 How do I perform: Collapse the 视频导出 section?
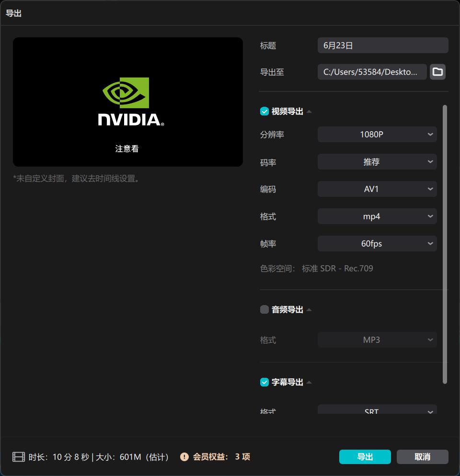pyautogui.click(x=309, y=111)
